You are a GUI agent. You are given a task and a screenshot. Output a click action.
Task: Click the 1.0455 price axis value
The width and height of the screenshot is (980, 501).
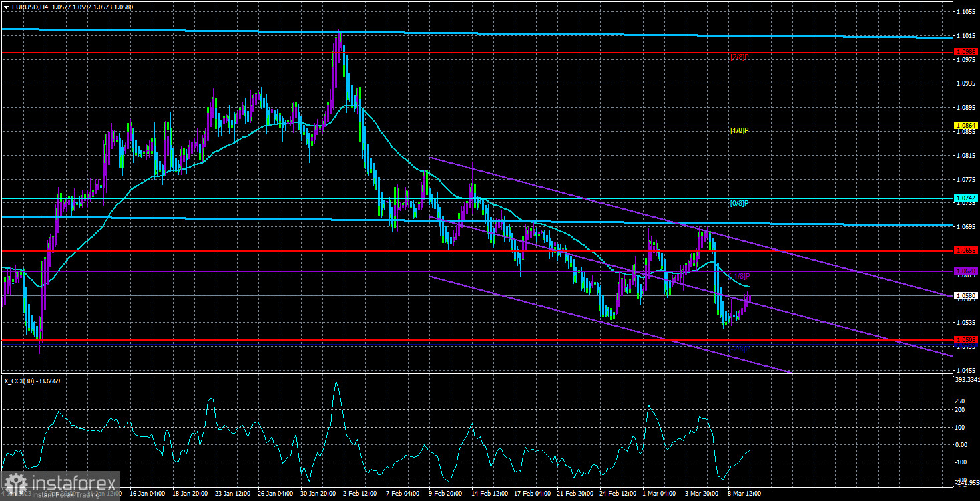click(966, 370)
